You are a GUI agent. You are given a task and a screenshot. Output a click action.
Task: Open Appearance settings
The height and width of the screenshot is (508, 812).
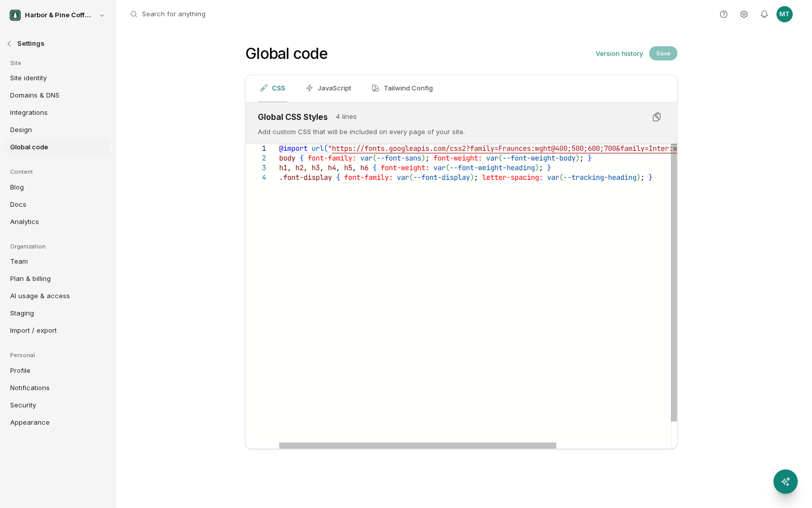pos(57,423)
